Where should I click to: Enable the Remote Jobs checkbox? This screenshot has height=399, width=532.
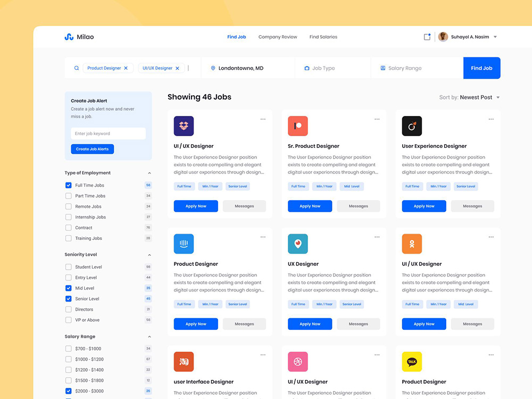pyautogui.click(x=68, y=206)
